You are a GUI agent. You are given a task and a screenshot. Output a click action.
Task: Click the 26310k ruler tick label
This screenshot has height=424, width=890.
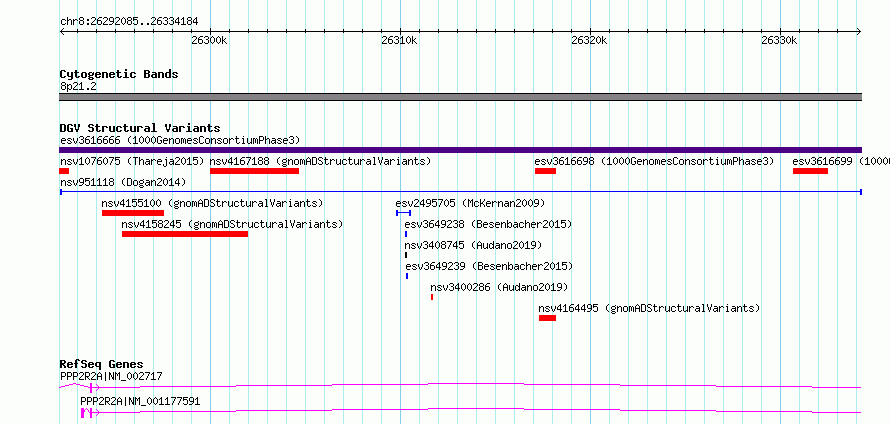click(x=400, y=40)
